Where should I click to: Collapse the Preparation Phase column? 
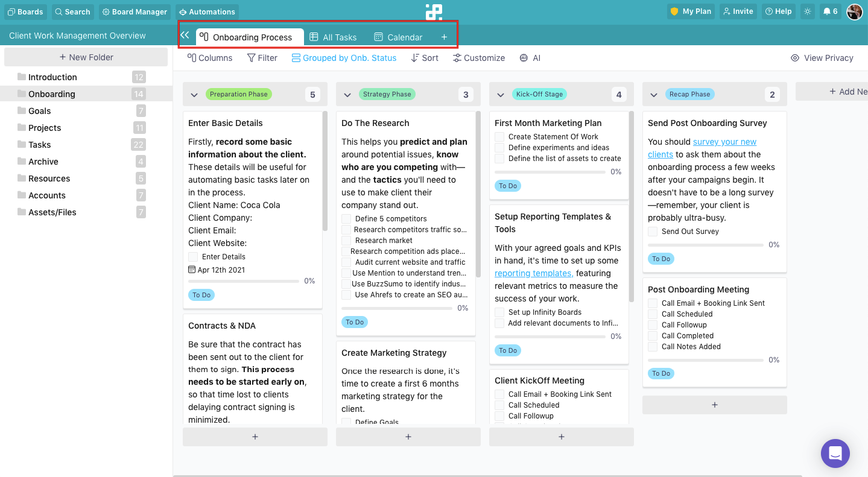pyautogui.click(x=194, y=95)
